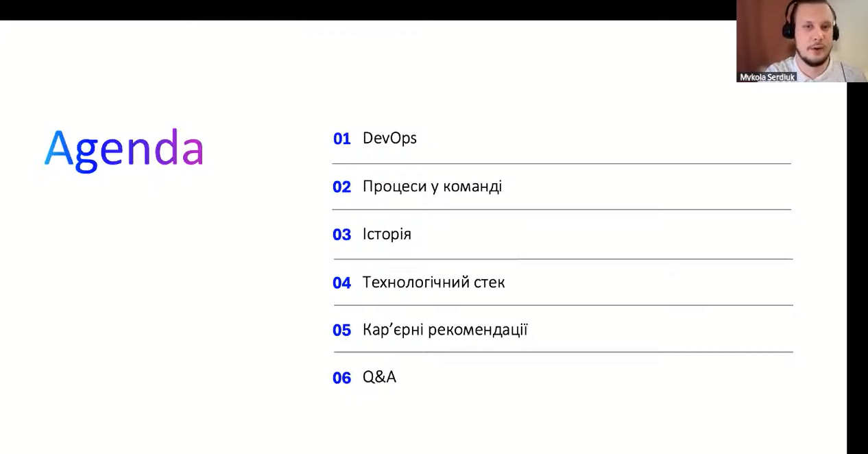This screenshot has width=868, height=454.
Task: Click the blue number 04
Action: (341, 283)
